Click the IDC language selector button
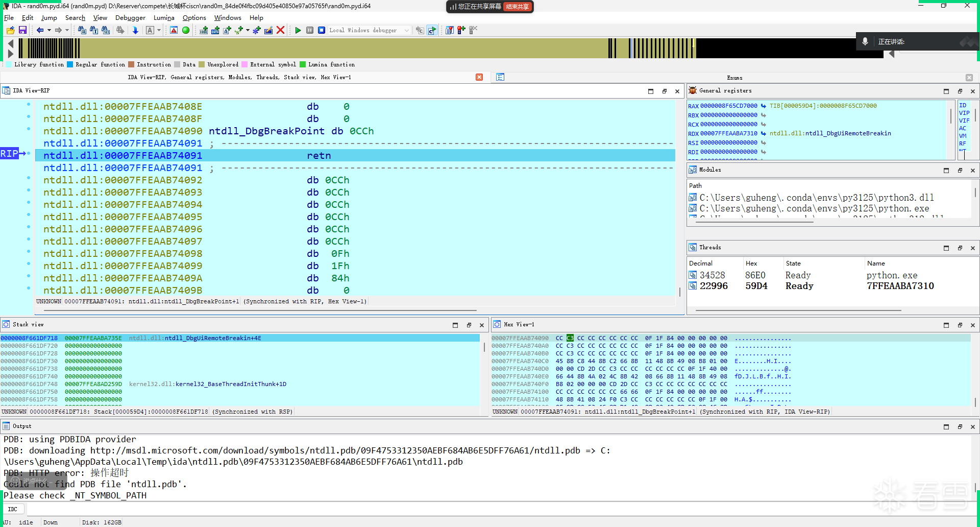The width and height of the screenshot is (980, 527). pyautogui.click(x=13, y=509)
